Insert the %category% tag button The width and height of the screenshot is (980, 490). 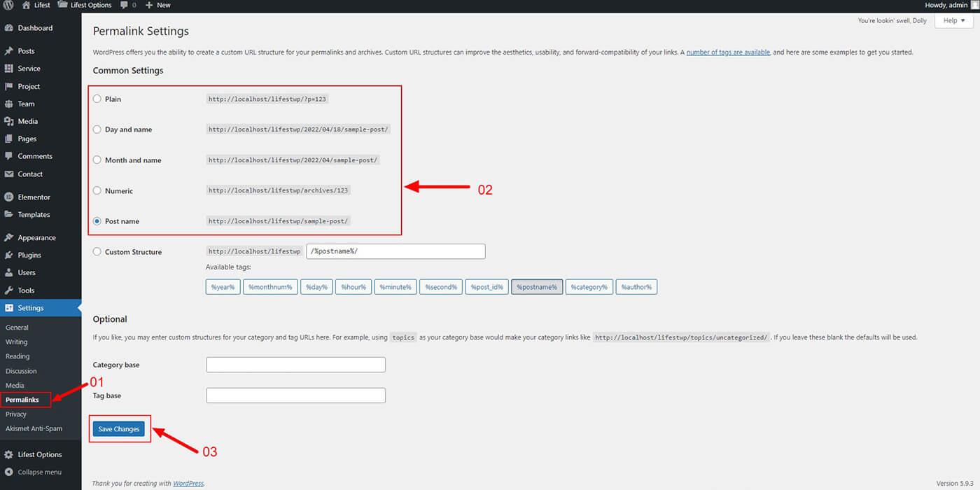[589, 287]
